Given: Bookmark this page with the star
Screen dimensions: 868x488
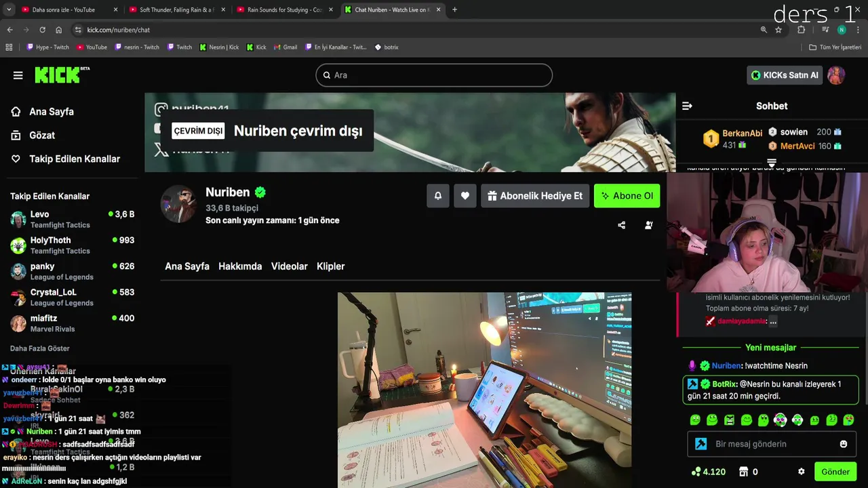Looking at the screenshot, I should coord(778,30).
